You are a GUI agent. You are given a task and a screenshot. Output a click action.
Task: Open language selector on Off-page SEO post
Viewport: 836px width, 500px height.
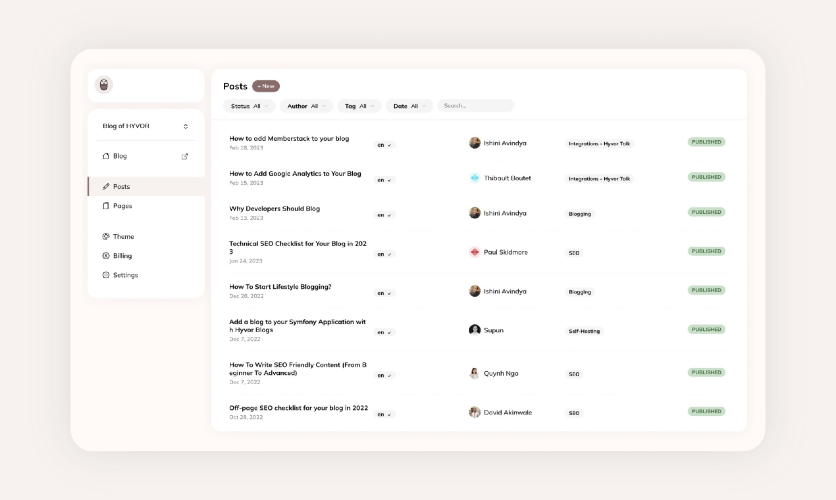pos(384,414)
